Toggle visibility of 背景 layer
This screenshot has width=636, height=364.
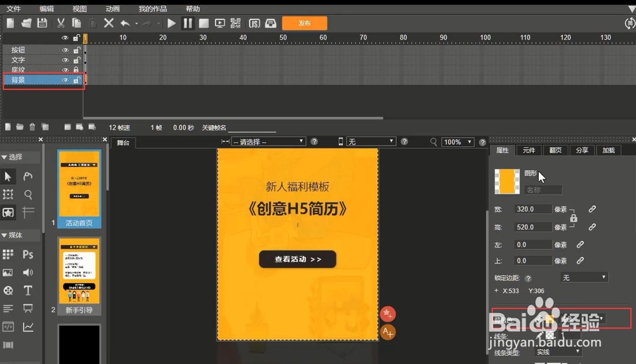pos(65,80)
